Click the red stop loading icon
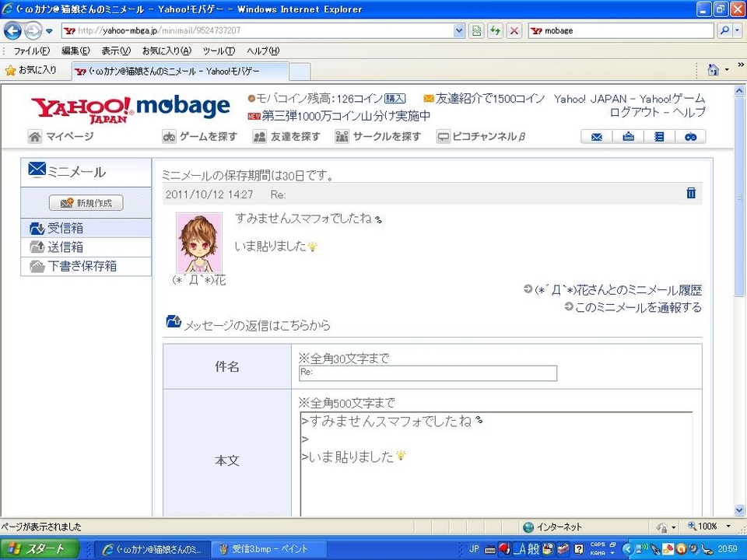Viewport: 747px width, 560px height. (x=514, y=30)
